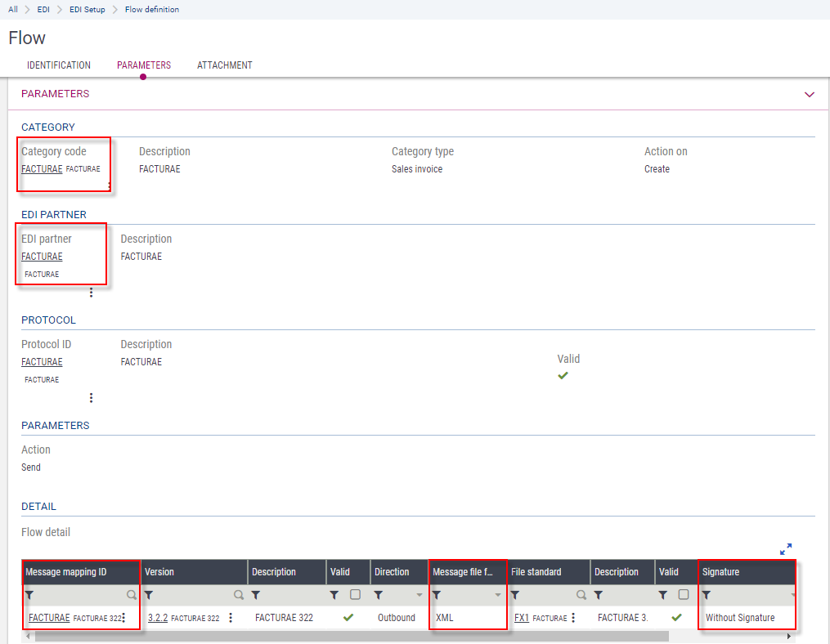
Task: Open the three-dot menu beside Protocol ID
Action: click(91, 398)
